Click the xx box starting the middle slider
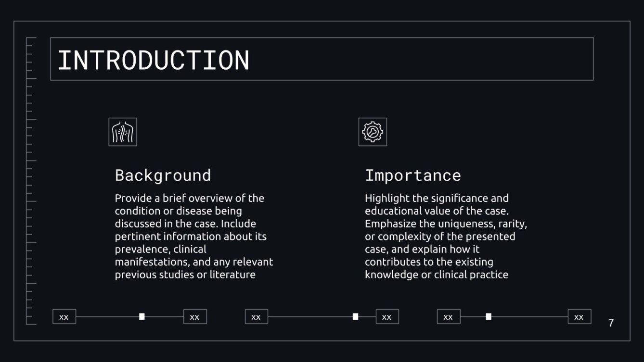Screen dimensions: 644x362 pos(257,317)
